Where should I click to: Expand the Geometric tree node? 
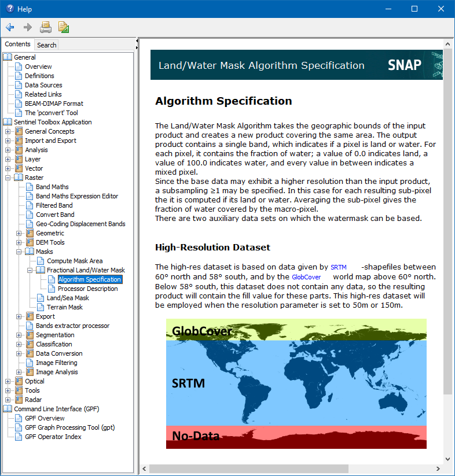tap(19, 233)
